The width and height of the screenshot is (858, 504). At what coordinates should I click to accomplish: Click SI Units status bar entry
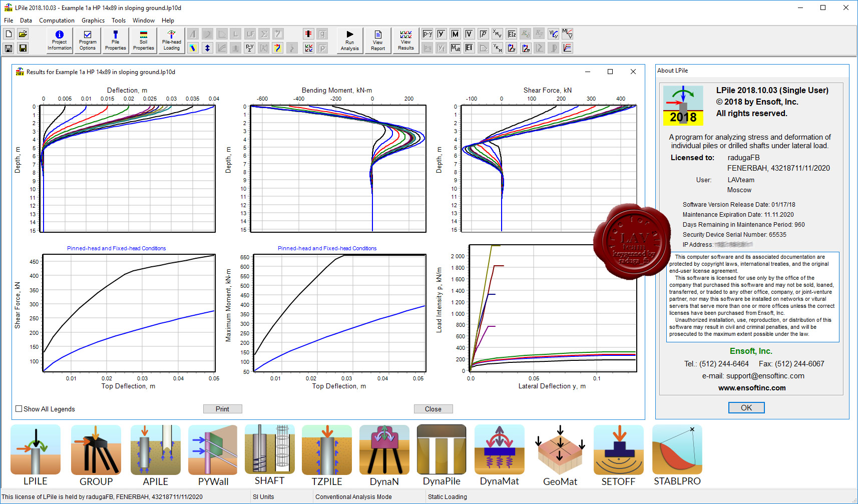(x=263, y=497)
